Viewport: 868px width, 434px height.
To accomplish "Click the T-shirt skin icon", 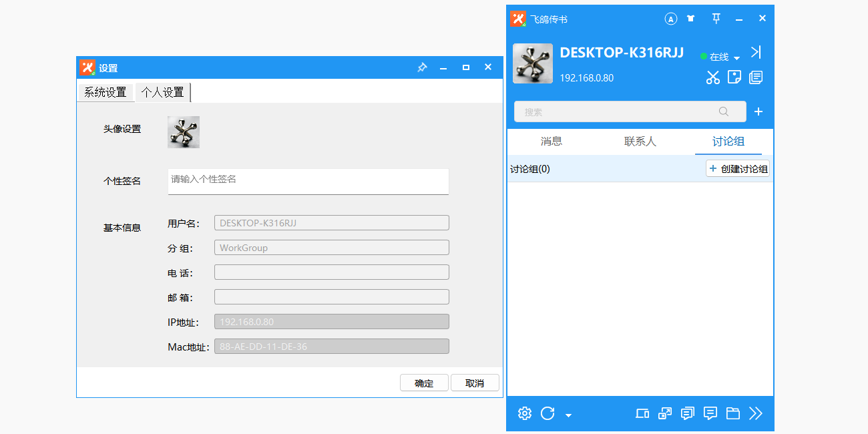I will pyautogui.click(x=691, y=19).
